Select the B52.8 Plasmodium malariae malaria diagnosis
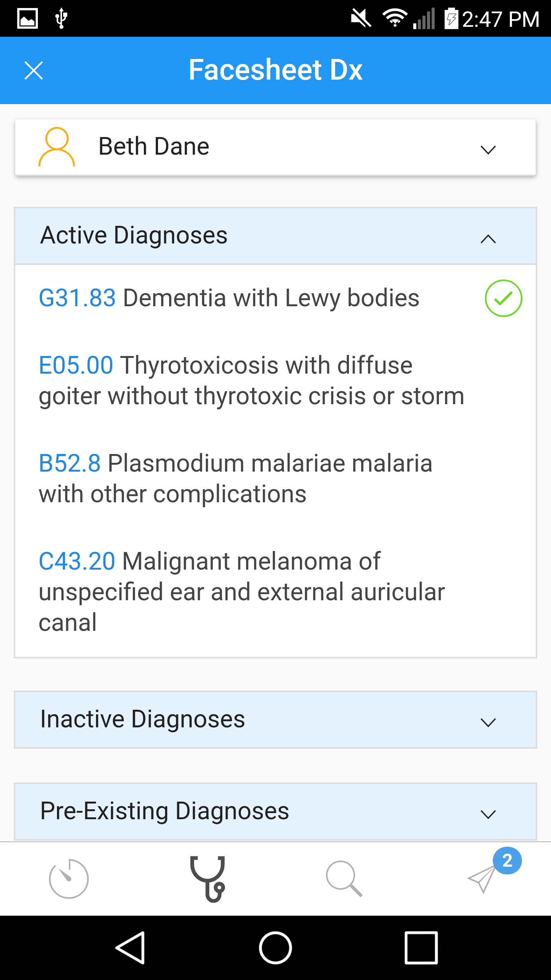 [236, 479]
